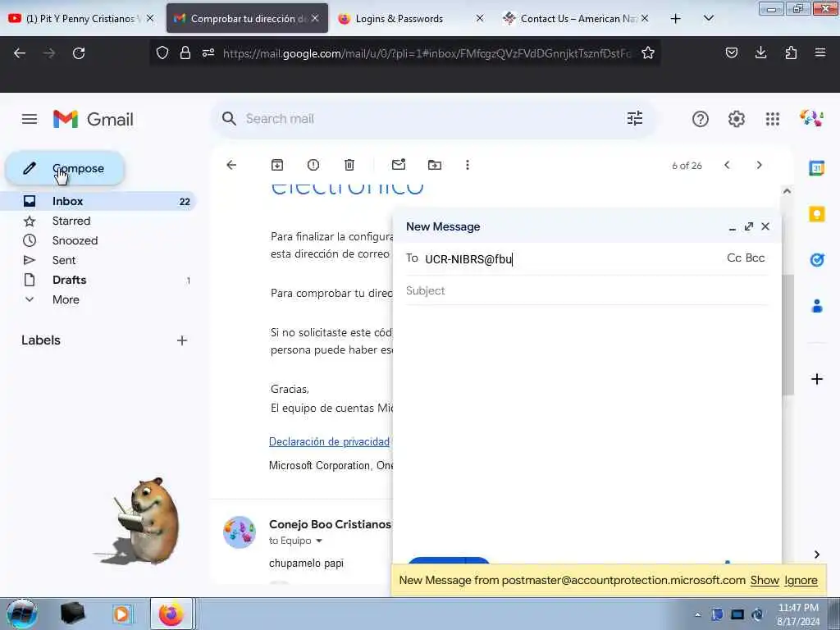Hide the side panel chevron

pos(817,555)
